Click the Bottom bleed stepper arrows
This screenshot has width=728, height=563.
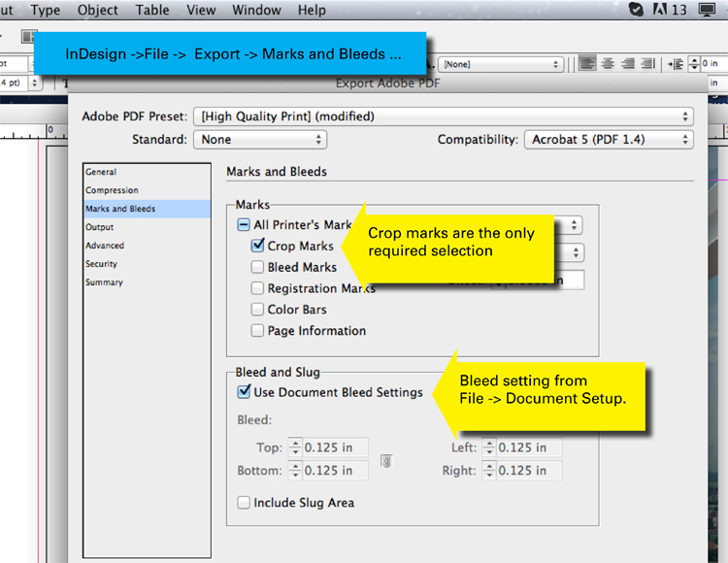[x=295, y=471]
